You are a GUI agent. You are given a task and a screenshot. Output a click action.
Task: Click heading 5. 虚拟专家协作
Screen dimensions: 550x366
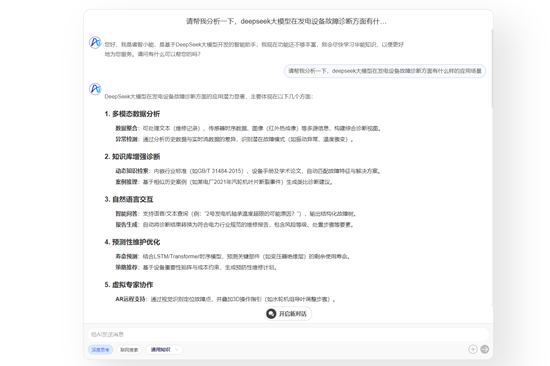[x=129, y=285]
